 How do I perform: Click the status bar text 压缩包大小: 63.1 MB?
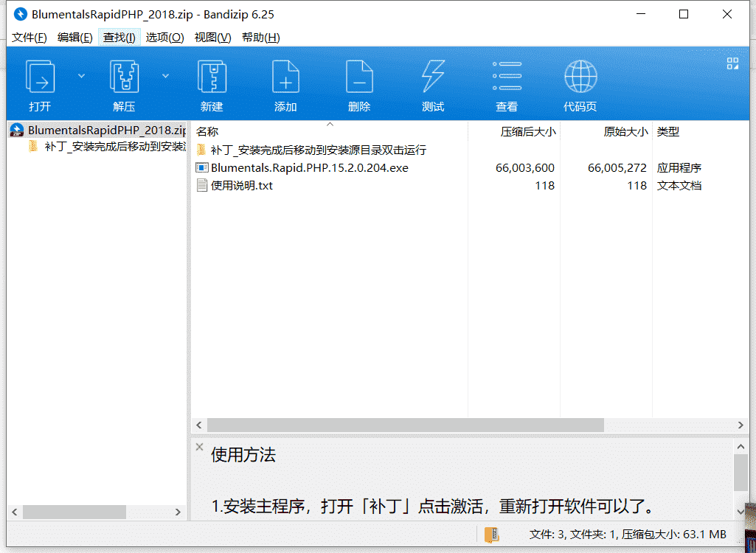[x=674, y=534]
